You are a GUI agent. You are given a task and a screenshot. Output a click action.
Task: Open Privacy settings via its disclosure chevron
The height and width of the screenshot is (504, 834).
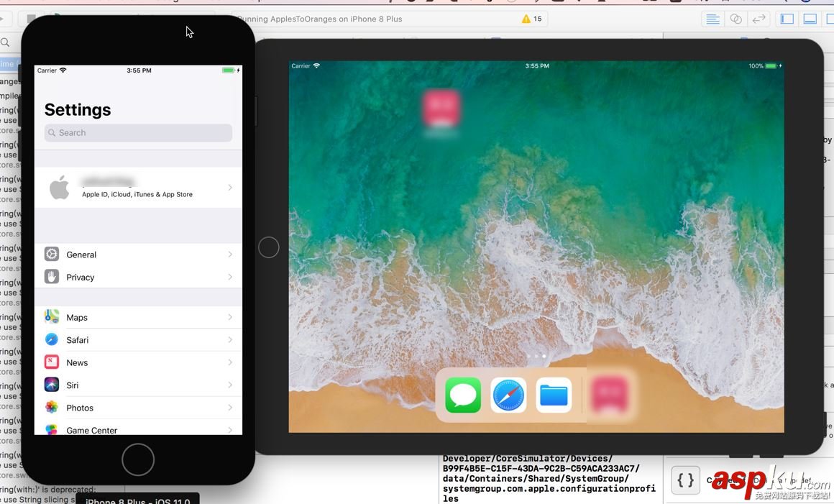230,277
